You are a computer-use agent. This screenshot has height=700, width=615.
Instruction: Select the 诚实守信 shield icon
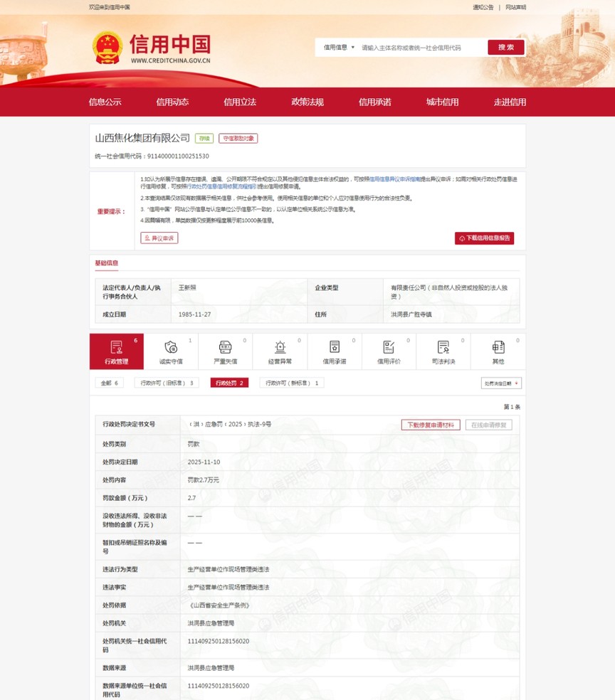click(170, 348)
